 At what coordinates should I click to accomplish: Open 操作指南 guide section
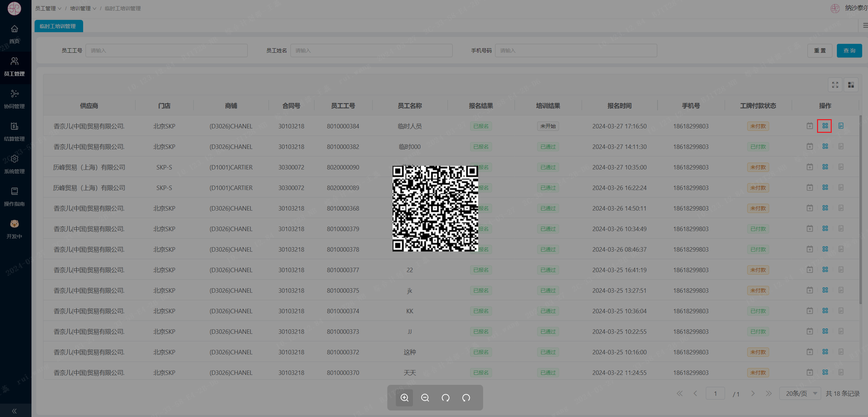tap(14, 197)
